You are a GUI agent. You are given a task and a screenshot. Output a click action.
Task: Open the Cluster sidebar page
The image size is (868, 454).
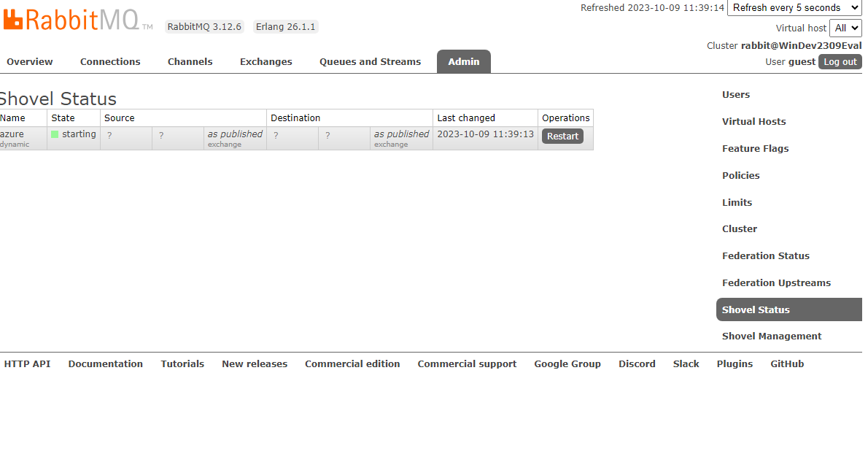[x=740, y=228]
